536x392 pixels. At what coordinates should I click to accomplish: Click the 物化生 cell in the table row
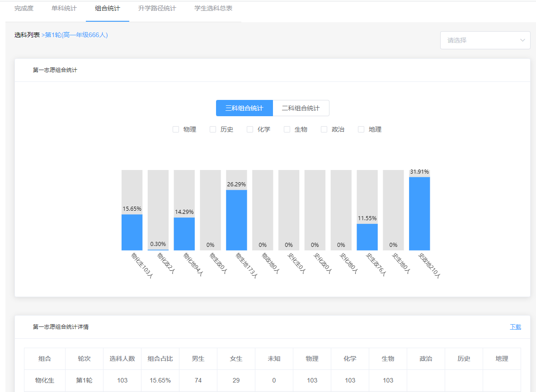pyautogui.click(x=44, y=380)
